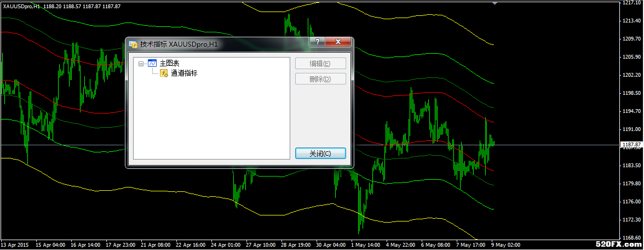
Task: Click the 13 Apr 2015 time label
Action: tap(15, 245)
